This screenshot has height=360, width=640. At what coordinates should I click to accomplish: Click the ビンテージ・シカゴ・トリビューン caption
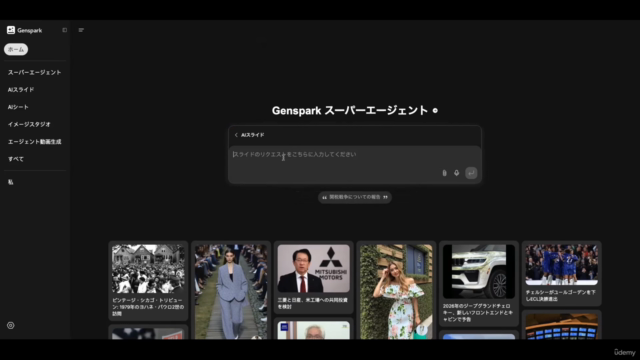tap(148, 307)
